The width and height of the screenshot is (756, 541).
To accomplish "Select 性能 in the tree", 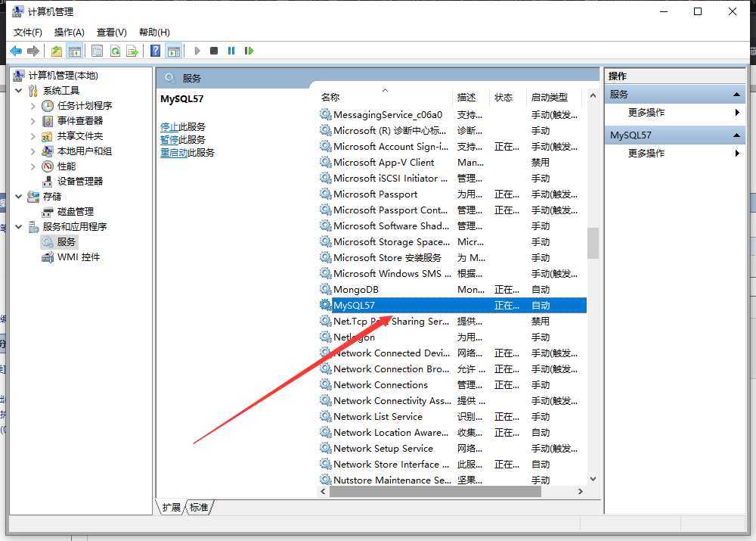I will 67,166.
